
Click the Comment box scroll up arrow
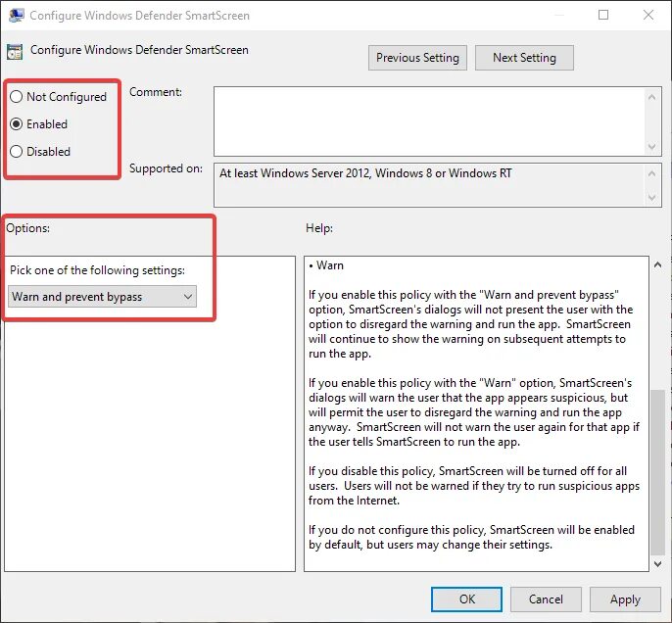651,97
